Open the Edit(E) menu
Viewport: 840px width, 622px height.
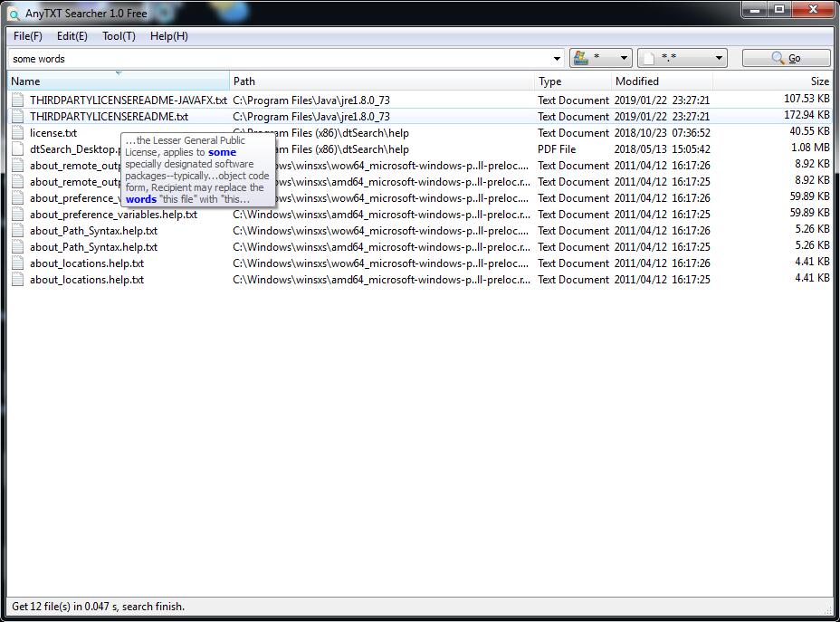coord(72,36)
